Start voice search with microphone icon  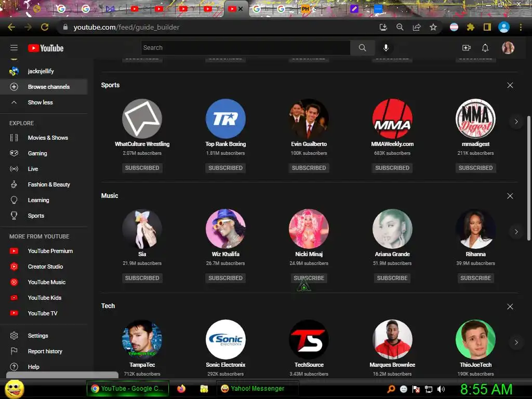(x=386, y=48)
